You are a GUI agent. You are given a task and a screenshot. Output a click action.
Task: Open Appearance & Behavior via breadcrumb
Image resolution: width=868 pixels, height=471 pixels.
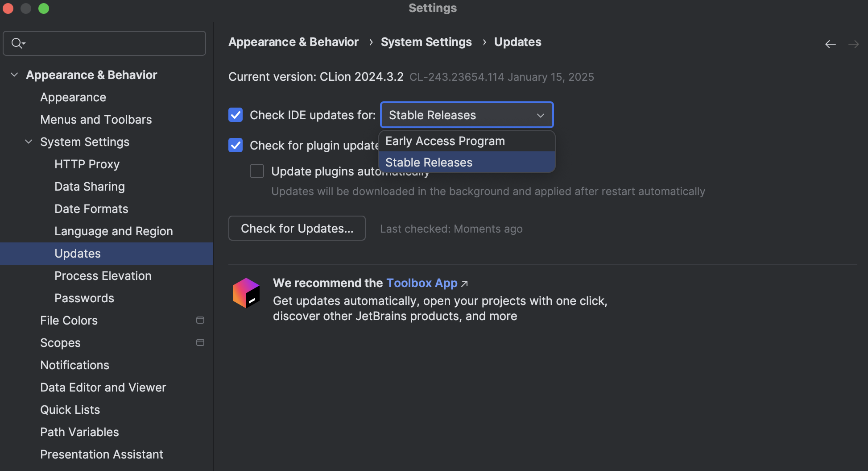(x=293, y=42)
